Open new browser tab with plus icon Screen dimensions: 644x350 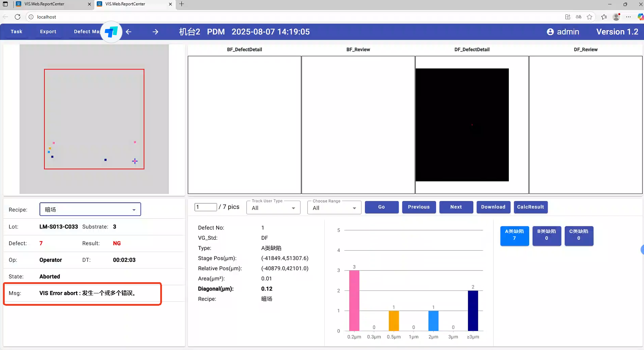tap(182, 4)
